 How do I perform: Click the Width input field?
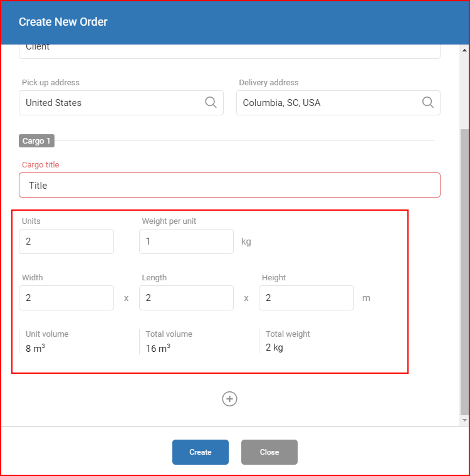point(66,298)
